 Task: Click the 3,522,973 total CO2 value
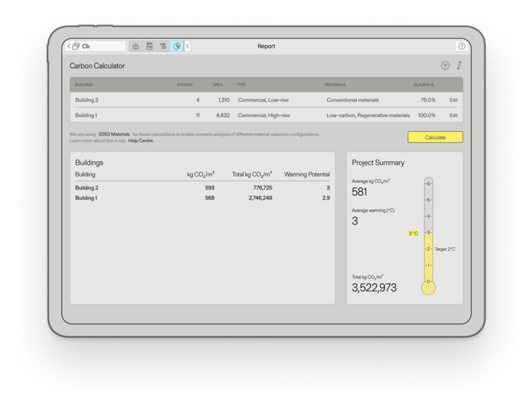pos(374,288)
